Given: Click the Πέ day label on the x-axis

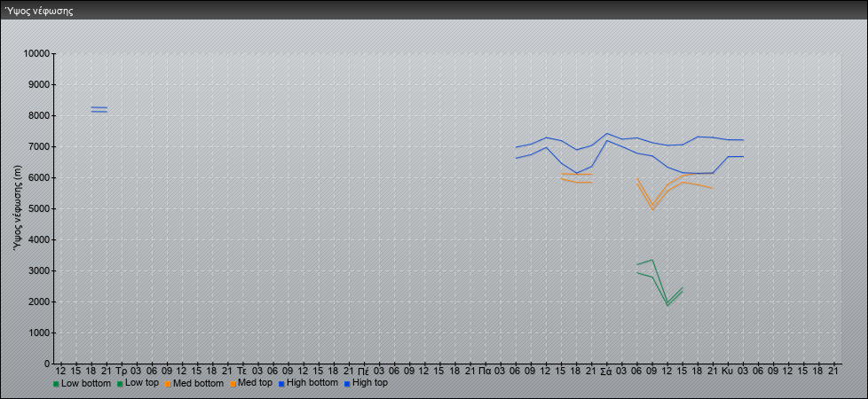Looking at the screenshot, I should [364, 371].
